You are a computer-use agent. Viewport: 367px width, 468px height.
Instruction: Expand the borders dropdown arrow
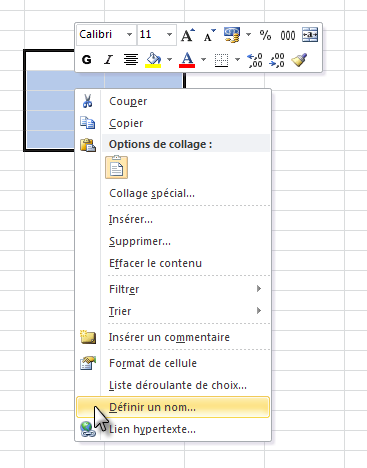click(237, 60)
